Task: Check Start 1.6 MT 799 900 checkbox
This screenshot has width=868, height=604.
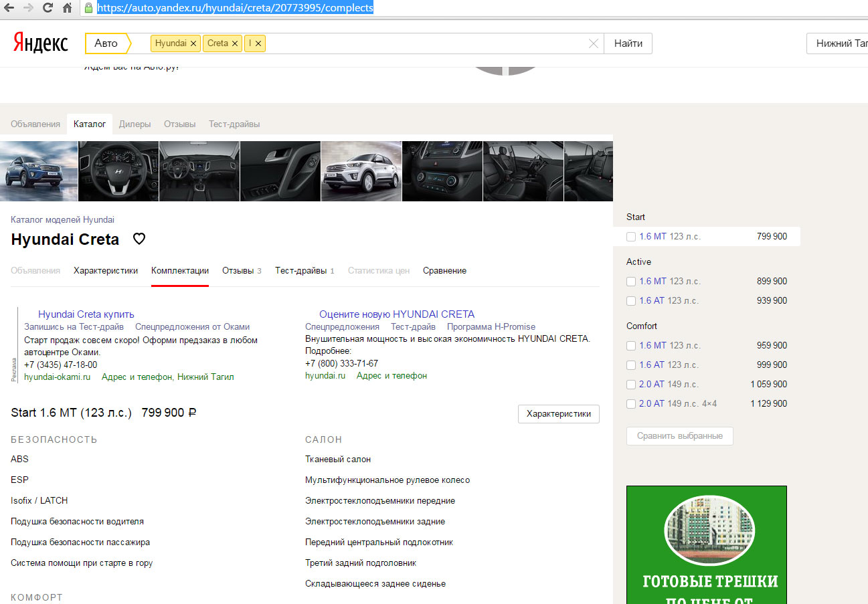Action: click(631, 237)
